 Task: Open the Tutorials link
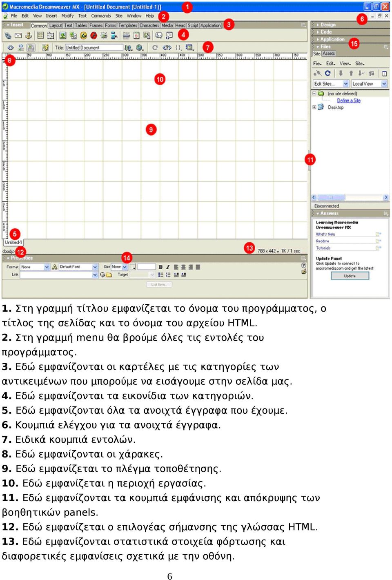[x=323, y=248]
